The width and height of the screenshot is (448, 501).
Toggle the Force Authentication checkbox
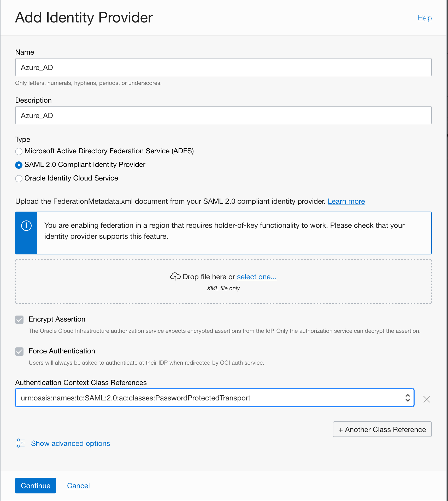19,352
